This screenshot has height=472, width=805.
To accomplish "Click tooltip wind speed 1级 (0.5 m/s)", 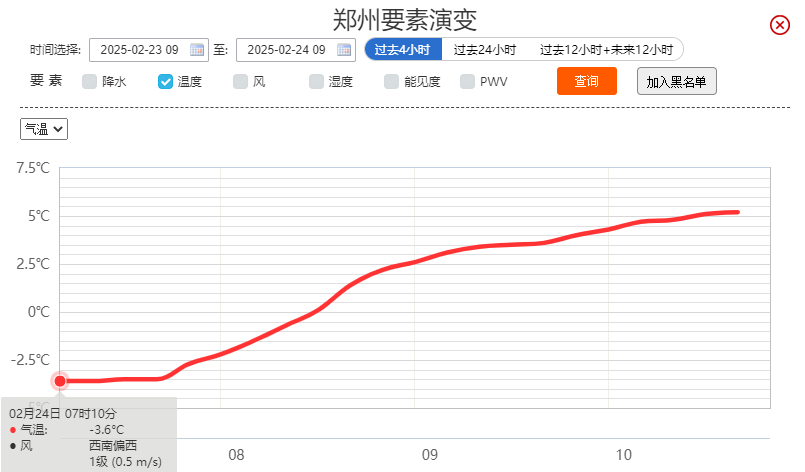I will (x=125, y=462).
